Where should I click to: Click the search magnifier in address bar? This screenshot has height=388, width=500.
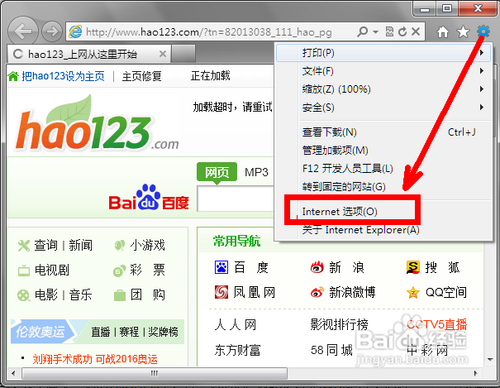tap(363, 32)
